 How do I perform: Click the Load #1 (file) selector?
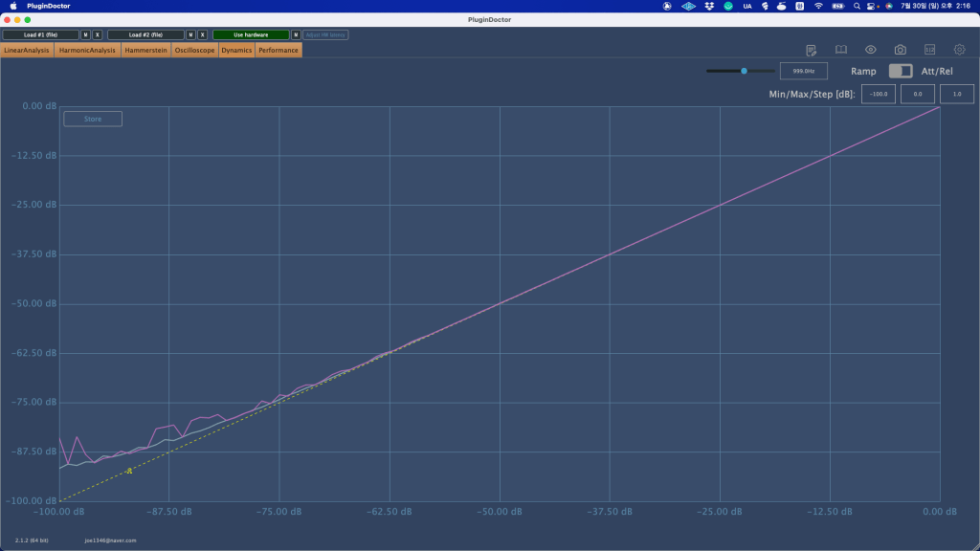coord(40,34)
